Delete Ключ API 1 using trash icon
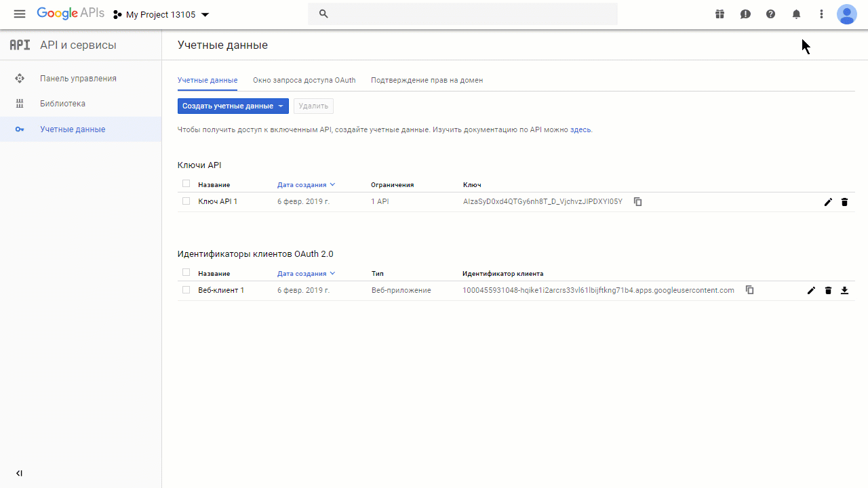 tap(844, 202)
